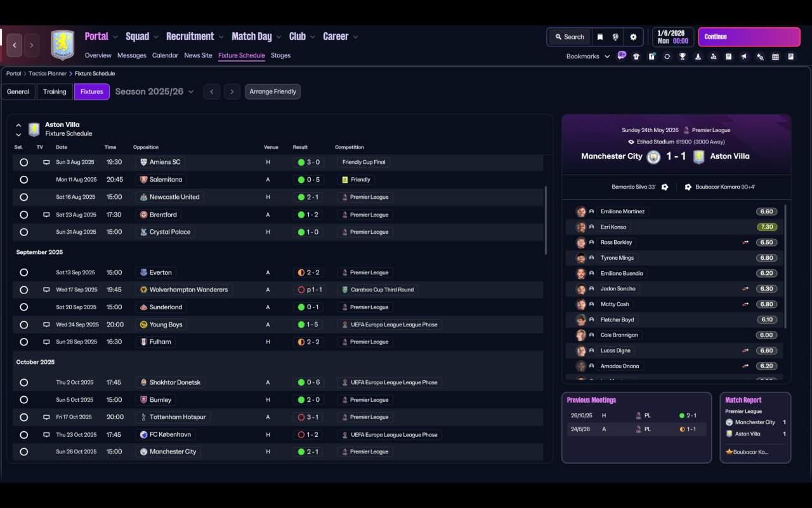Viewport: 812px width, 508px height.
Task: Click the Arrange Friendly button
Action: (273, 92)
